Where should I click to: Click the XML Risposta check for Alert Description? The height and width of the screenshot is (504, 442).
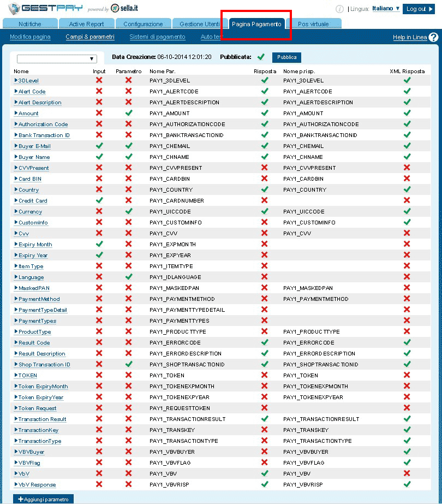tap(407, 102)
